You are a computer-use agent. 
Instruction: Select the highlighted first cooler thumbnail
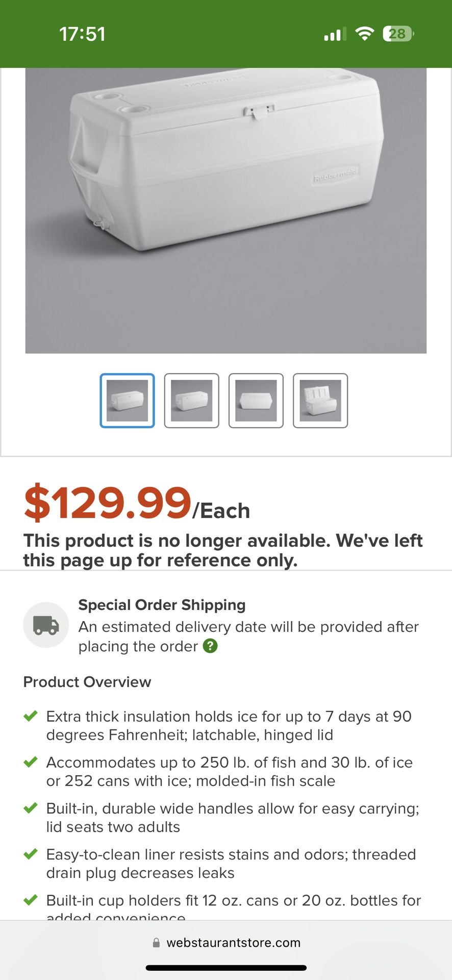tap(127, 401)
